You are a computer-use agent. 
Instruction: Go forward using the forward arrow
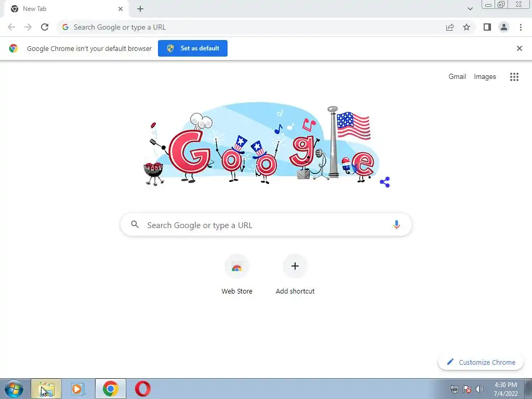[x=28, y=27]
